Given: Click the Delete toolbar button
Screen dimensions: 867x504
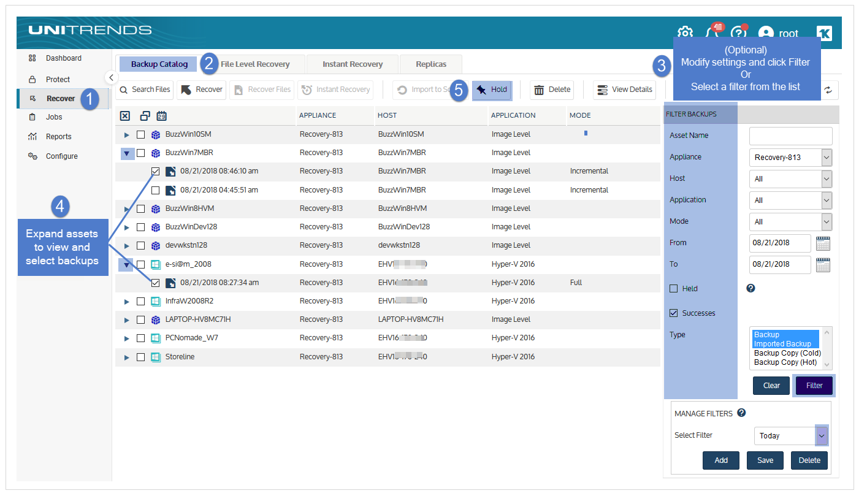Looking at the screenshot, I should pyautogui.click(x=552, y=90).
